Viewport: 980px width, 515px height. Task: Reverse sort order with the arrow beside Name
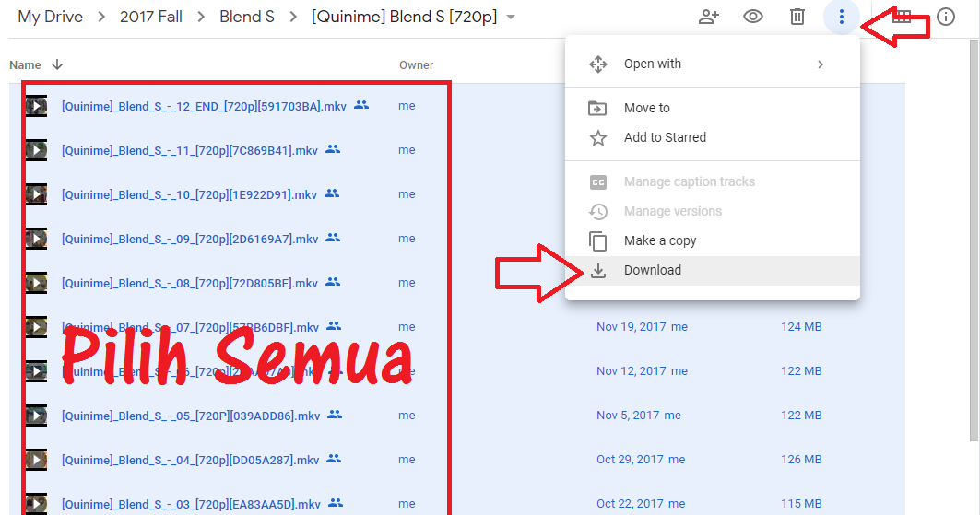(57, 64)
